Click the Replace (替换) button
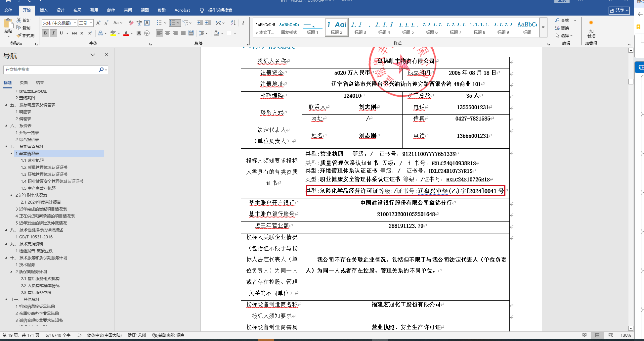The image size is (644, 341). tap(562, 28)
